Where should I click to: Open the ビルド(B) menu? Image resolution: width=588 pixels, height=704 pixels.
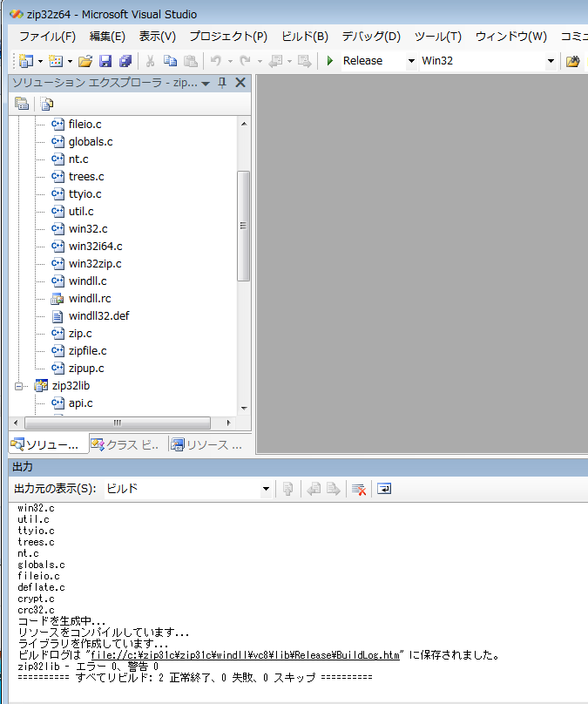pos(305,37)
